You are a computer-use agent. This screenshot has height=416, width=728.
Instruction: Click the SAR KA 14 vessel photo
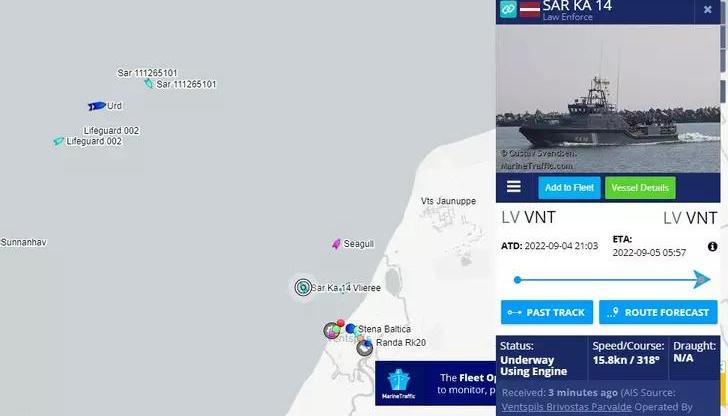pos(608,99)
